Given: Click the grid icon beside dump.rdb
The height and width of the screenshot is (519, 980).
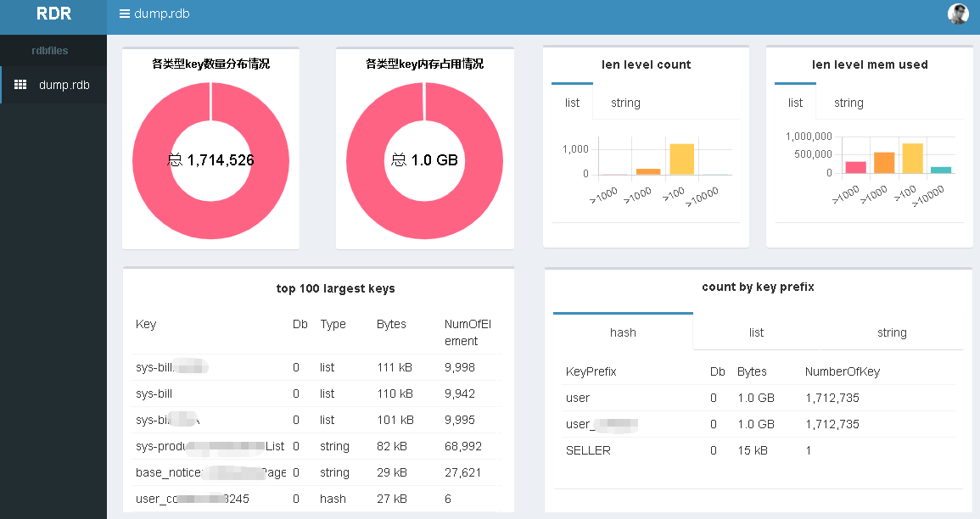Looking at the screenshot, I should tap(21, 85).
